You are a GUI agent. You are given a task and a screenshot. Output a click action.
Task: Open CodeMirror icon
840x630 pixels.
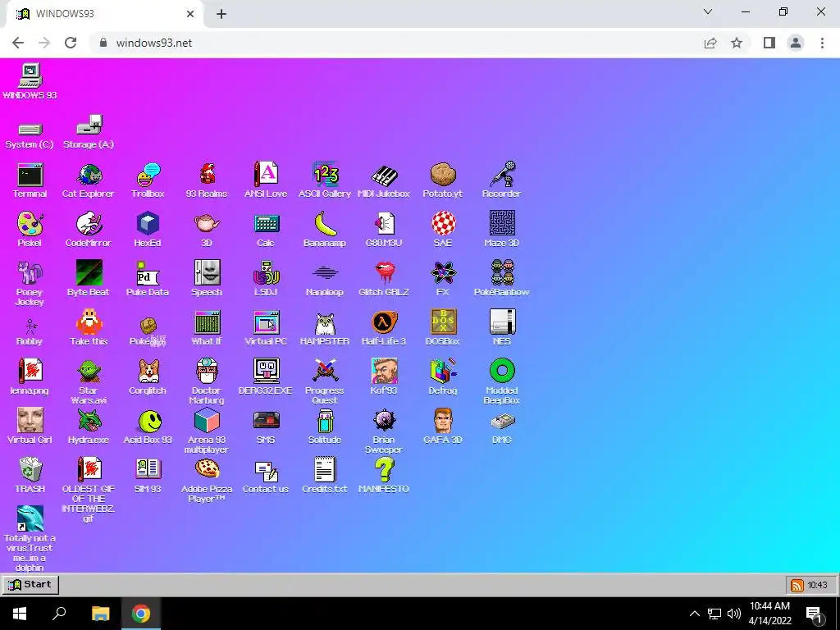click(89, 223)
